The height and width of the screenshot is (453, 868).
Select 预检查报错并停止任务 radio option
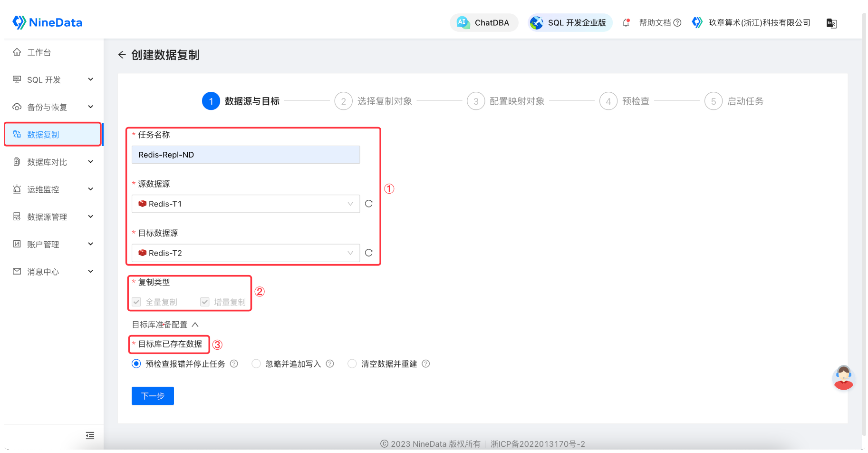click(136, 364)
